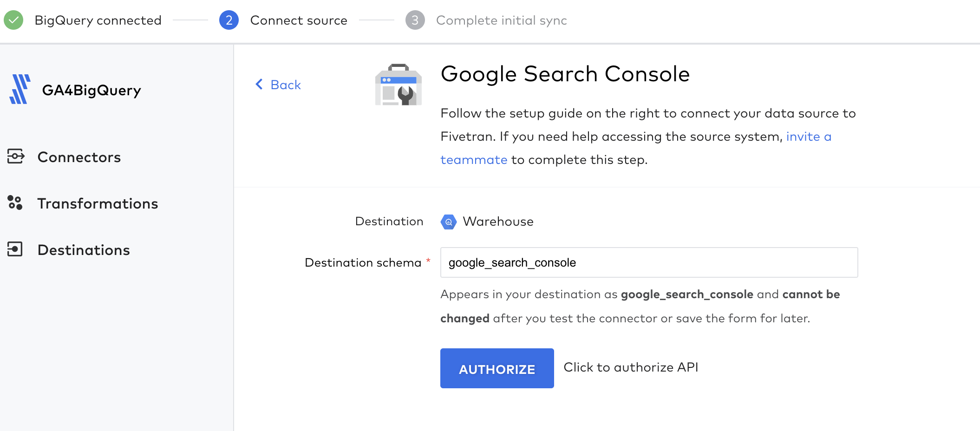Screen dimensions: 980x431
Task: Open the Transformations menu item
Action: pos(98,203)
